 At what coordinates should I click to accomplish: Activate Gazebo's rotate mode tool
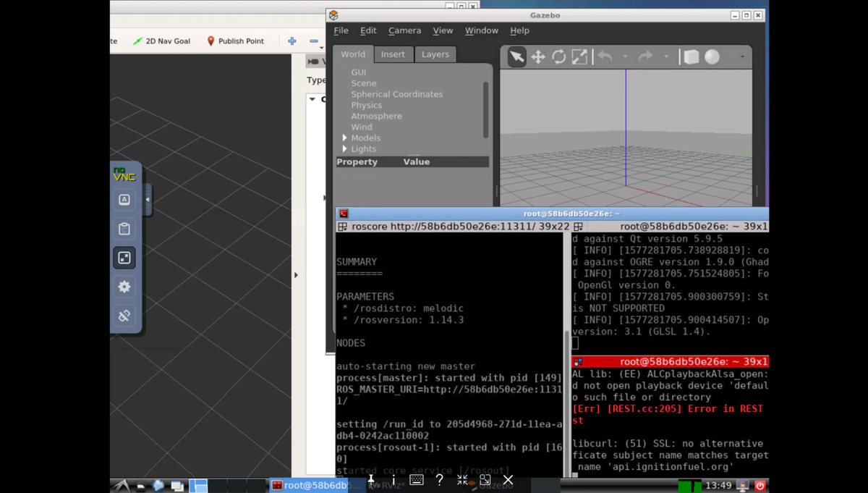[559, 57]
